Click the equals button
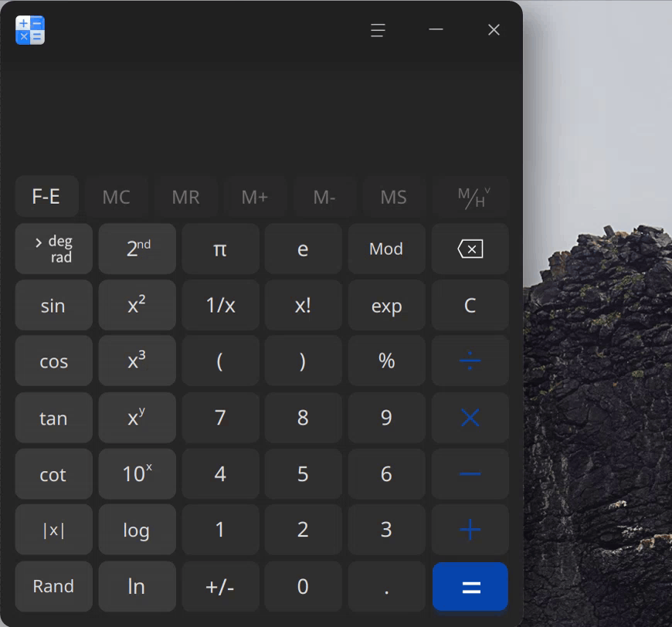Screen dimensions: 672x627 click(470, 586)
